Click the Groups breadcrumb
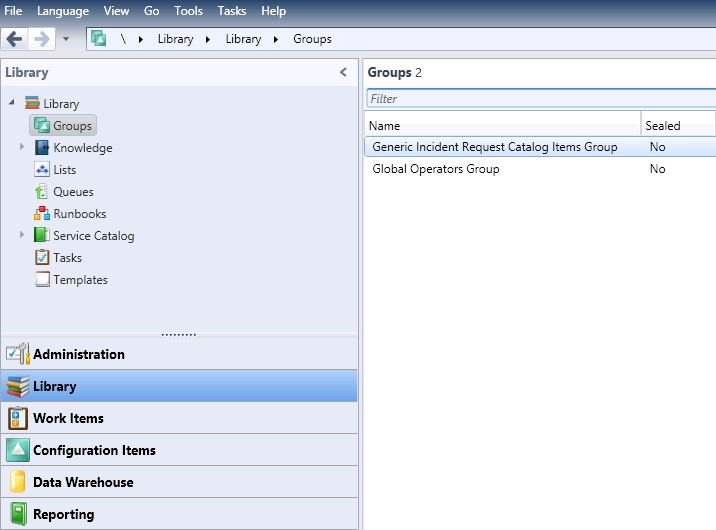Viewport: 716px width, 530px height. point(312,39)
